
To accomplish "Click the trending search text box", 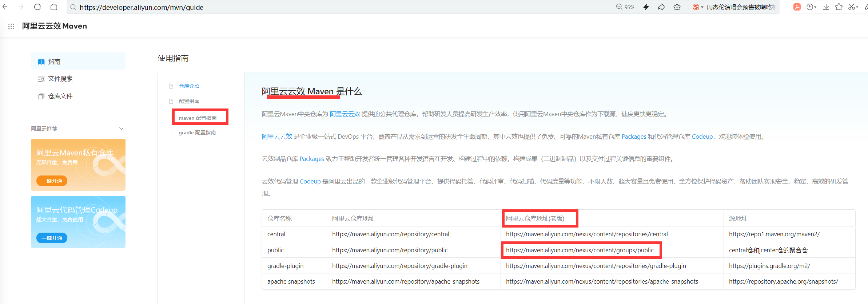I will (741, 7).
